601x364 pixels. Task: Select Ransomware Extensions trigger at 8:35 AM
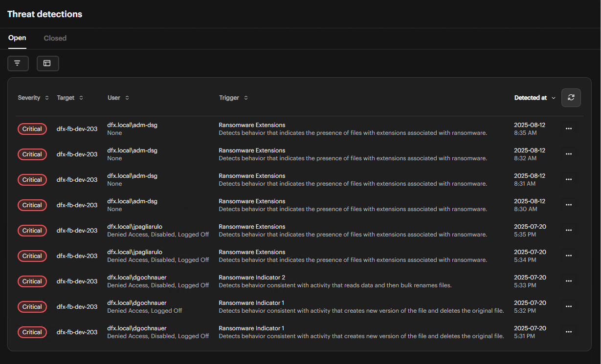tap(252, 125)
